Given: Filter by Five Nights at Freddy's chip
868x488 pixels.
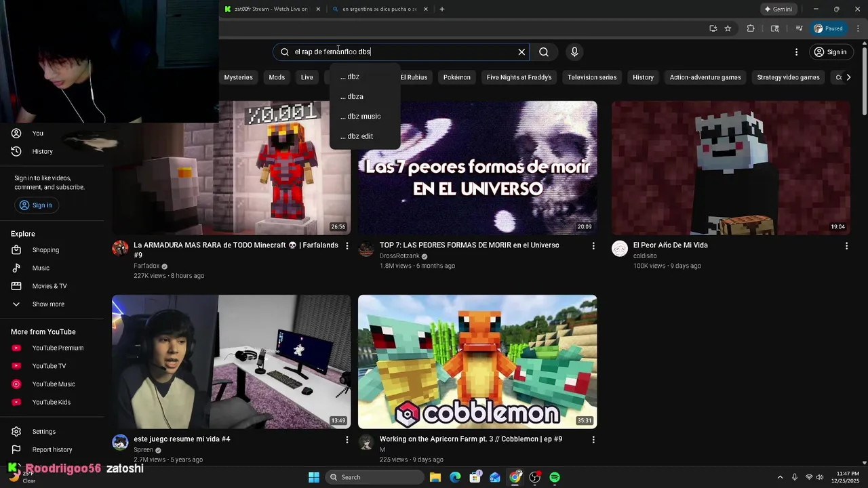Looking at the screenshot, I should 519,77.
